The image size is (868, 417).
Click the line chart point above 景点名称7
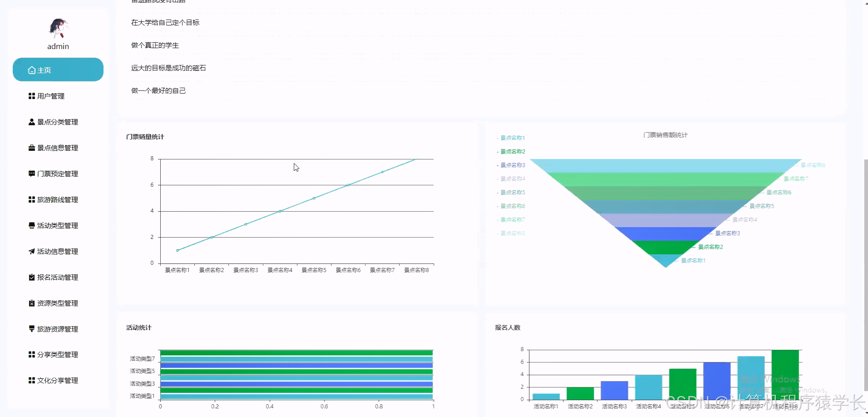tap(382, 172)
